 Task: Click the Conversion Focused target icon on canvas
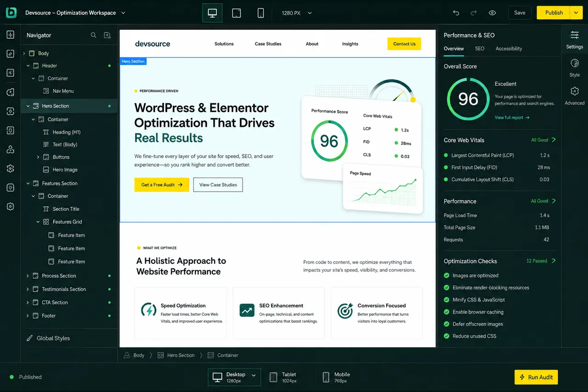345,311
